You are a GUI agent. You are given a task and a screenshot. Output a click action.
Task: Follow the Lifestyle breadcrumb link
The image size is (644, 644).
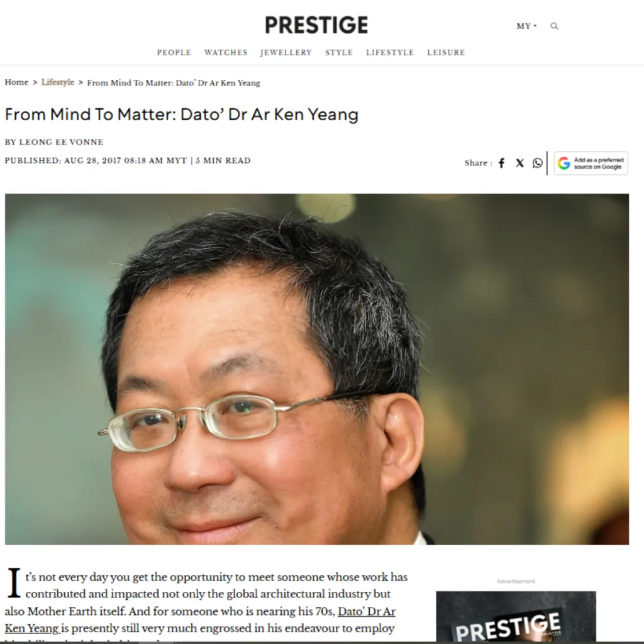pos(57,82)
